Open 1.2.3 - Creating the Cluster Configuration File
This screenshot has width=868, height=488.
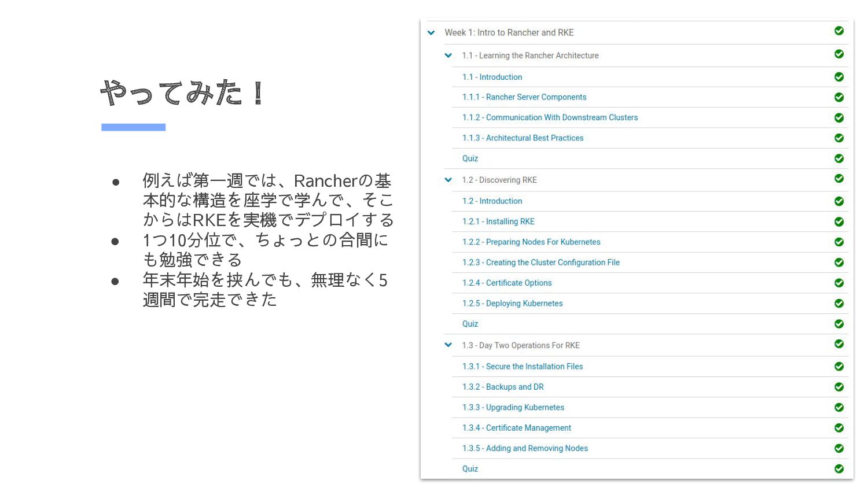pos(540,263)
